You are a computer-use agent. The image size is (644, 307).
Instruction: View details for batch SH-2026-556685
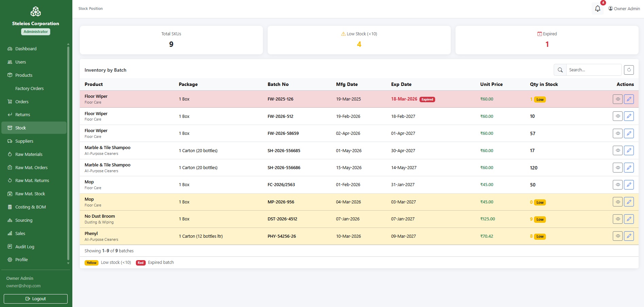[x=618, y=150]
